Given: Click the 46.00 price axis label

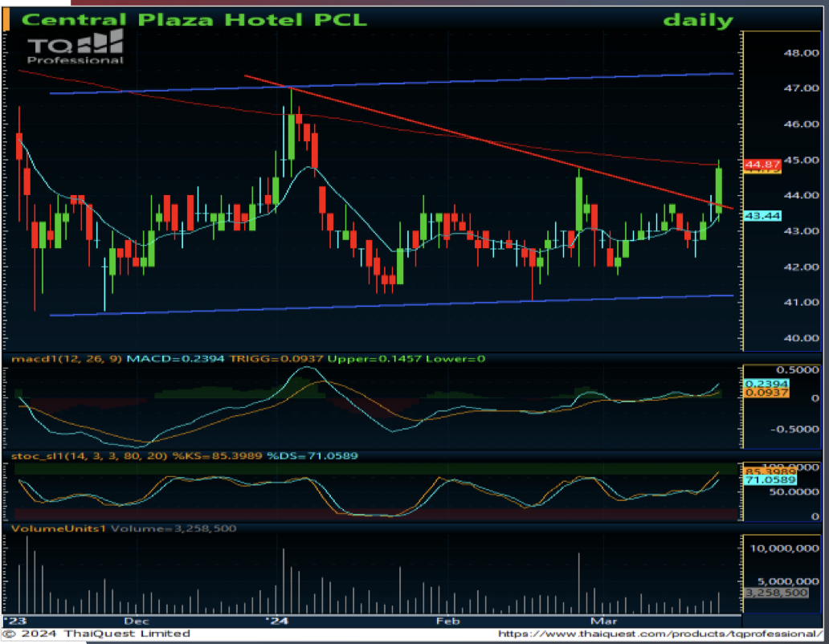Looking at the screenshot, I should click(x=801, y=124).
